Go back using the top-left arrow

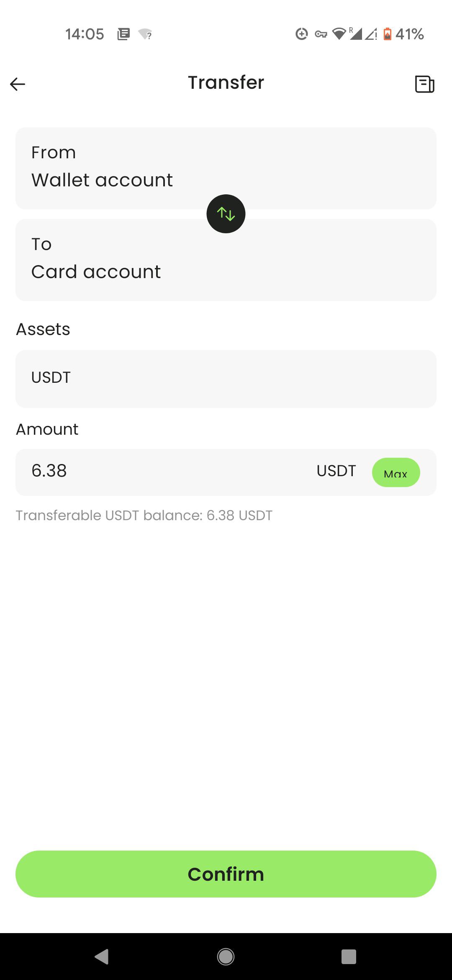tap(18, 84)
